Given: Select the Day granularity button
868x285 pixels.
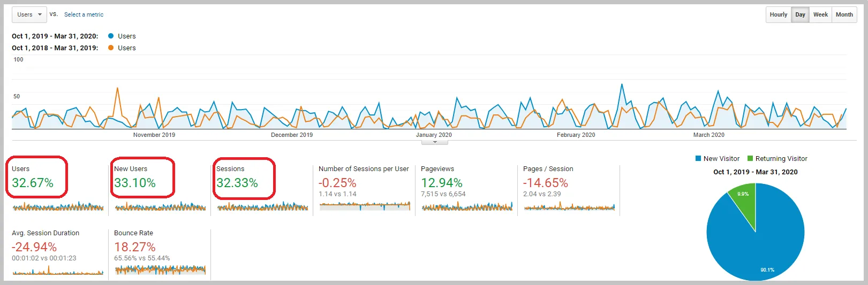Looking at the screenshot, I should (800, 14).
